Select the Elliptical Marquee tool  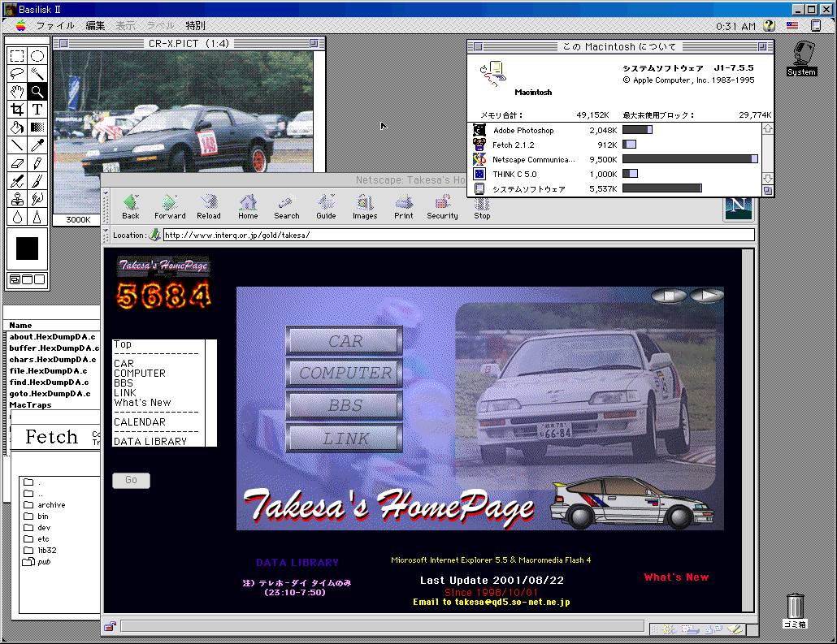point(37,56)
